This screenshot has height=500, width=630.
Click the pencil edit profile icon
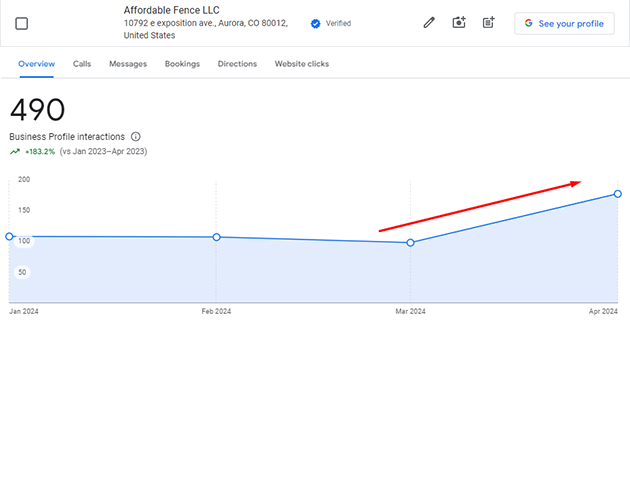429,23
